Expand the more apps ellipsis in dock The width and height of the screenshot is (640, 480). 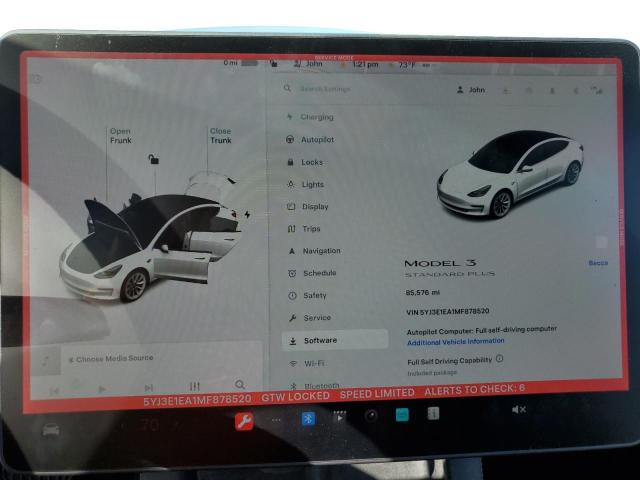[x=276, y=420]
